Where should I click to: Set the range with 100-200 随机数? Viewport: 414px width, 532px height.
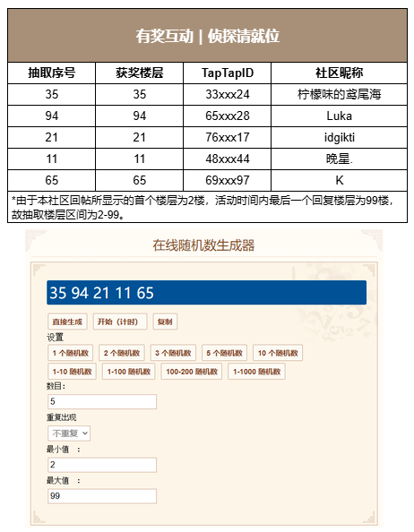point(192,372)
